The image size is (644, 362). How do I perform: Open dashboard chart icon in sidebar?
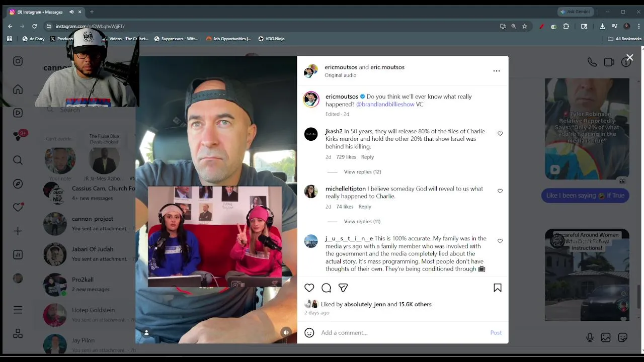tap(18, 255)
